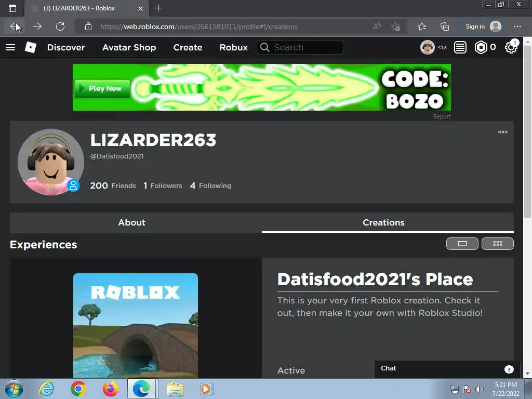Open the Windows Start menu

coord(14,389)
